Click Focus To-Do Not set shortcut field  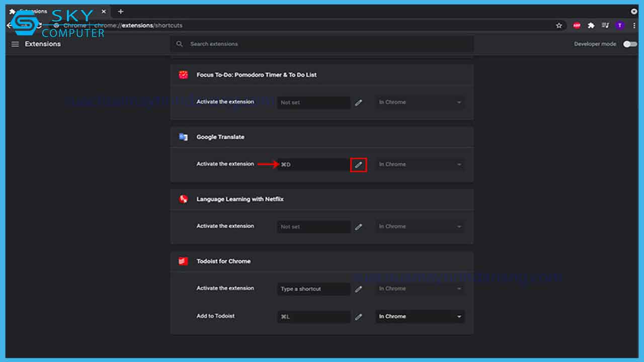point(314,103)
